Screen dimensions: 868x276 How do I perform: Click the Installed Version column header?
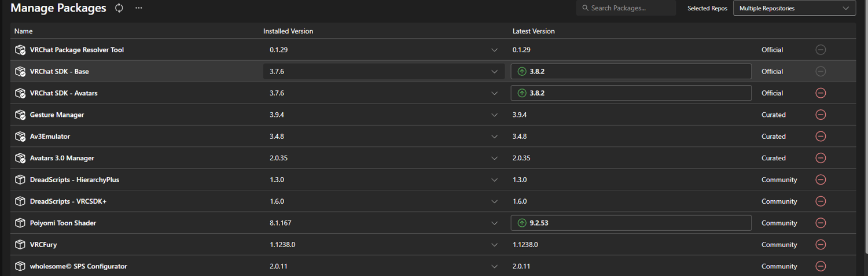coord(288,31)
